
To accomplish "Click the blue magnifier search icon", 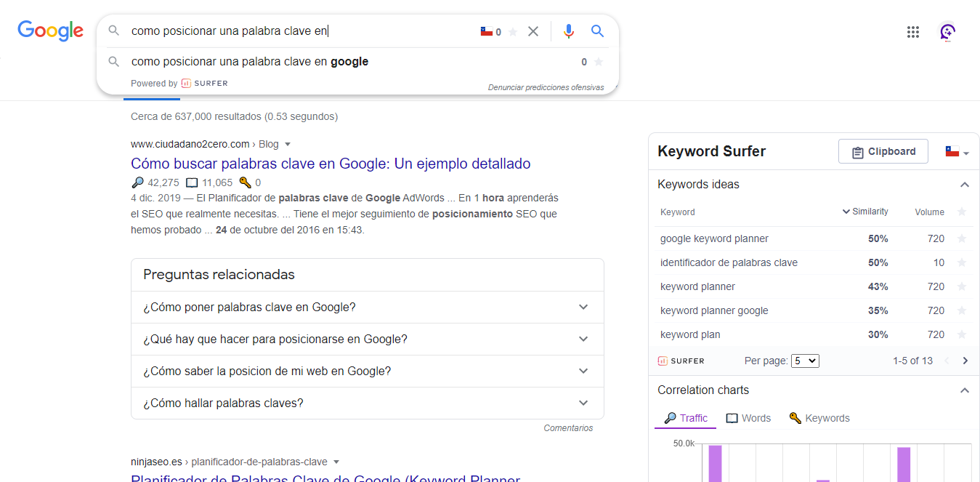I will tap(597, 31).
